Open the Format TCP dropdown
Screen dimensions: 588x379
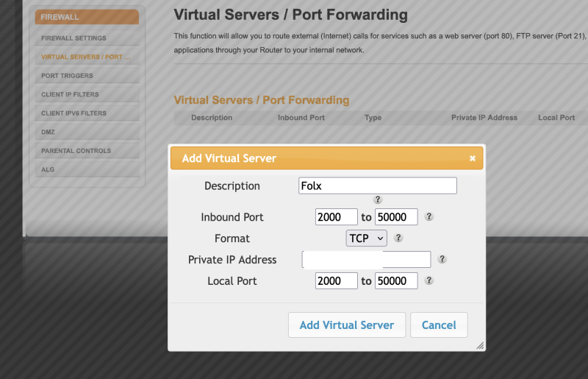tap(366, 238)
